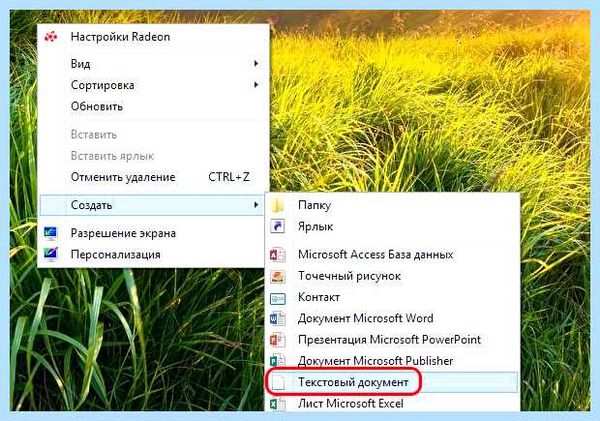Image resolution: width=600 pixels, height=421 pixels.
Task: Click the shortcut arrow icon beside Ярлык
Action: [x=277, y=226]
